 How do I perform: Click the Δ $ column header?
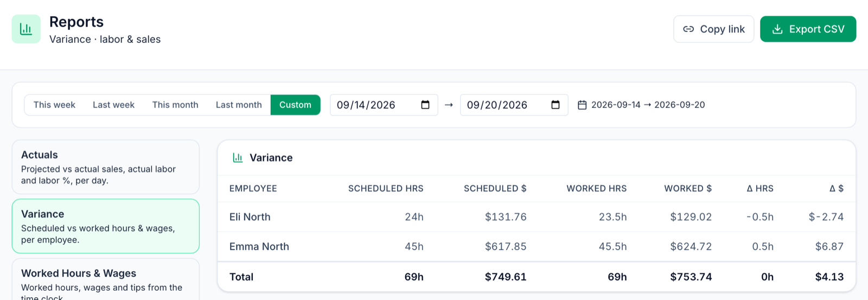coord(837,189)
